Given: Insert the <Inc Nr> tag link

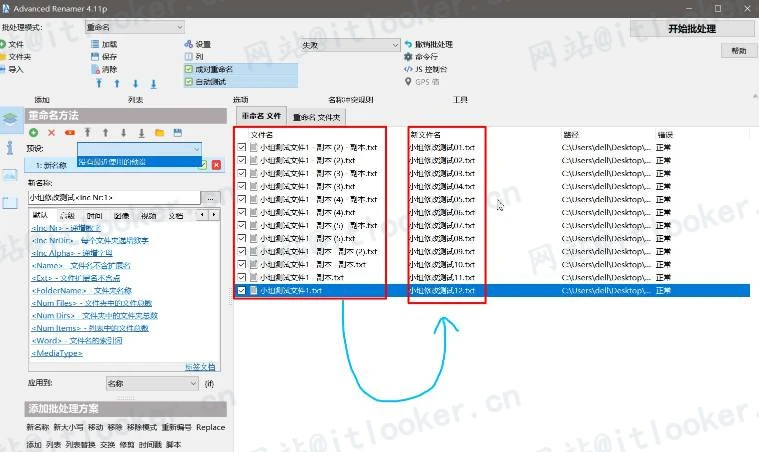Looking at the screenshot, I should 66,227.
